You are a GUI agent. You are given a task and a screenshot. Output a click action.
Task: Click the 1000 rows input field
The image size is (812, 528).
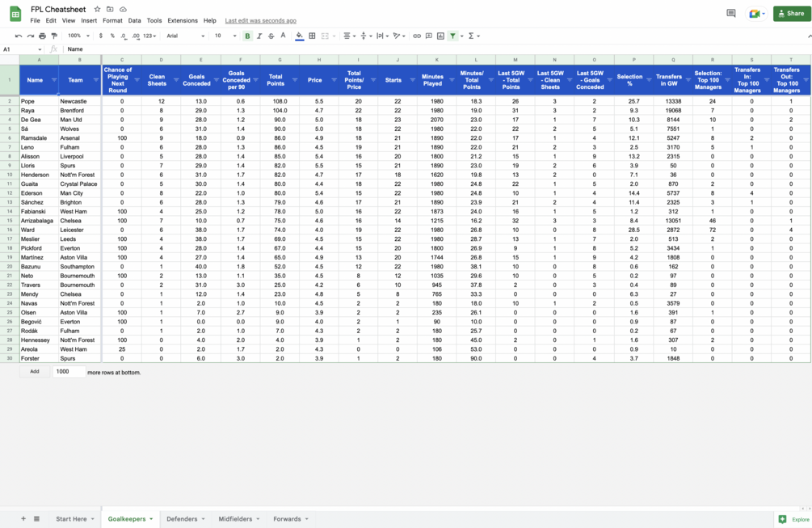click(x=69, y=371)
